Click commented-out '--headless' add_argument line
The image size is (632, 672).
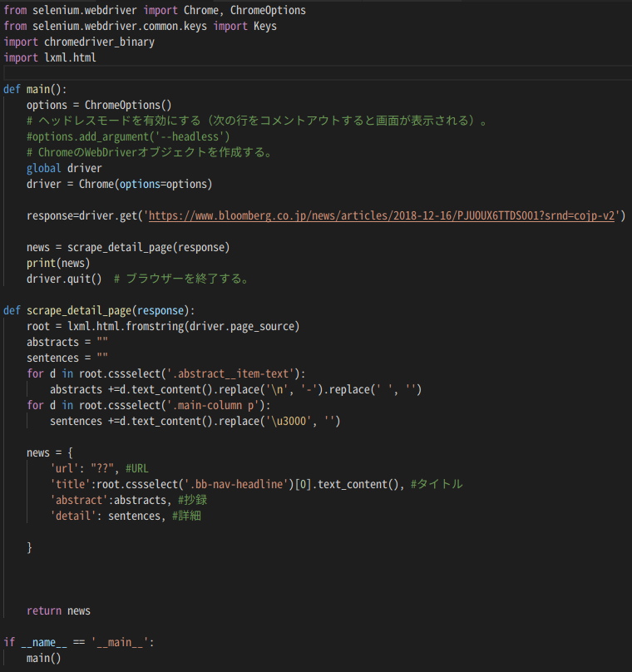tap(128, 136)
